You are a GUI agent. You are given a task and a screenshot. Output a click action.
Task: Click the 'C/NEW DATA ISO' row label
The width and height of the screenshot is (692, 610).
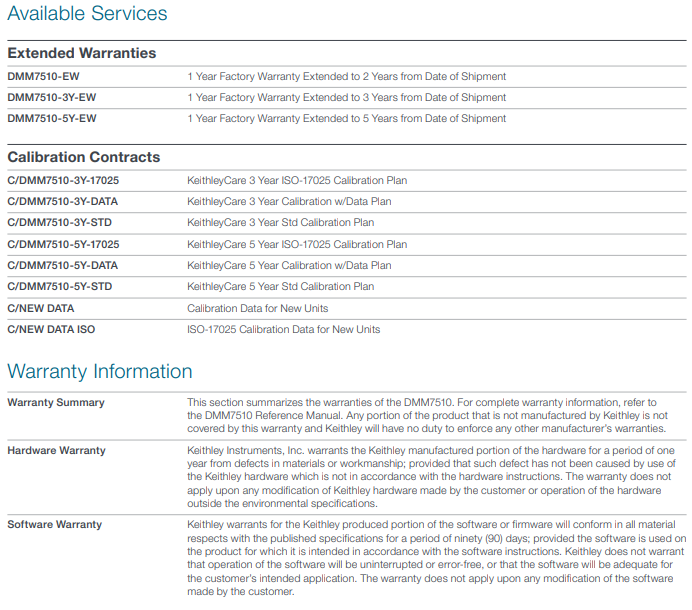point(51,329)
